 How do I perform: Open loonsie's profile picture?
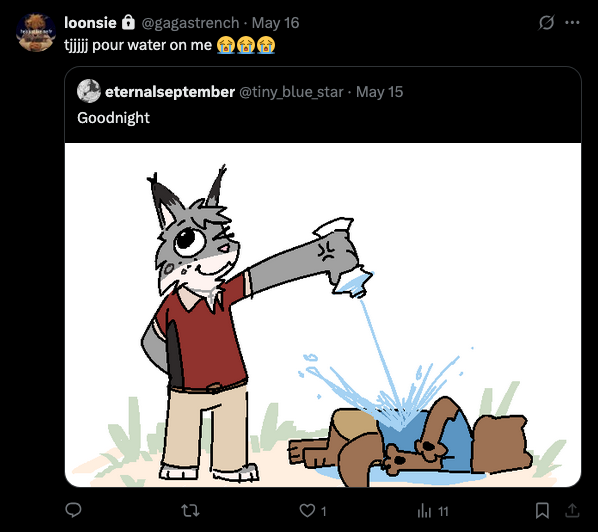point(36,32)
